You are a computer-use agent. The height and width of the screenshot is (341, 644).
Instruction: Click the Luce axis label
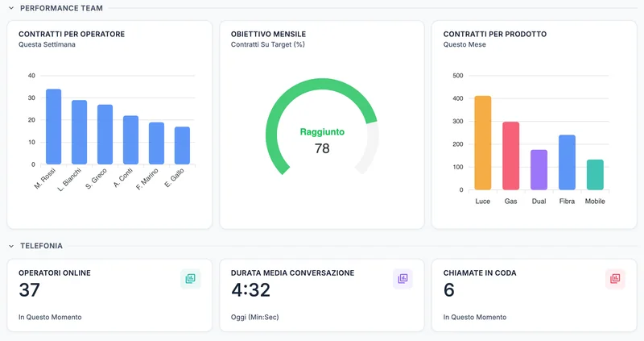(482, 202)
